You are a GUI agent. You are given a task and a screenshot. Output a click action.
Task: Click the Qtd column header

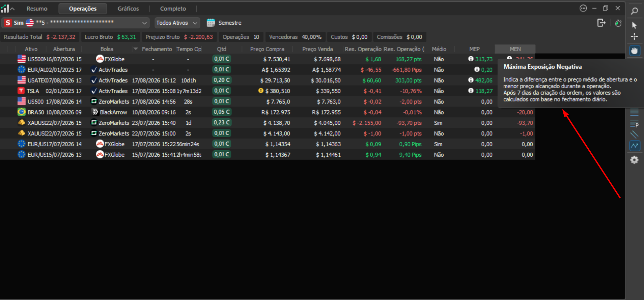[x=222, y=49]
